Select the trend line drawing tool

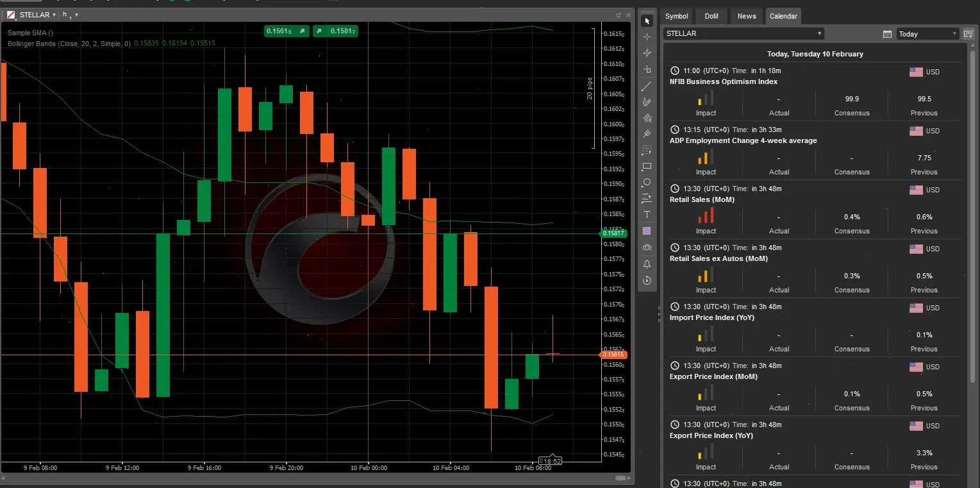click(x=647, y=85)
